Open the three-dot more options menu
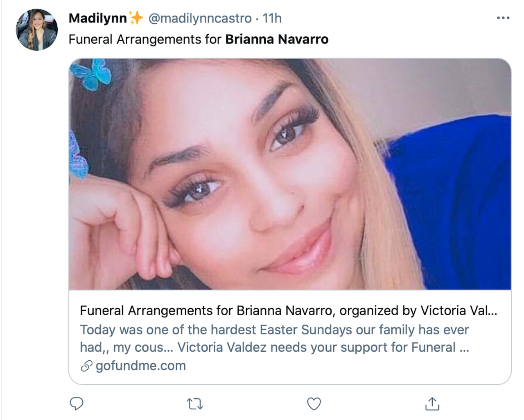Viewport: 524px width, 420px height. 503,18
